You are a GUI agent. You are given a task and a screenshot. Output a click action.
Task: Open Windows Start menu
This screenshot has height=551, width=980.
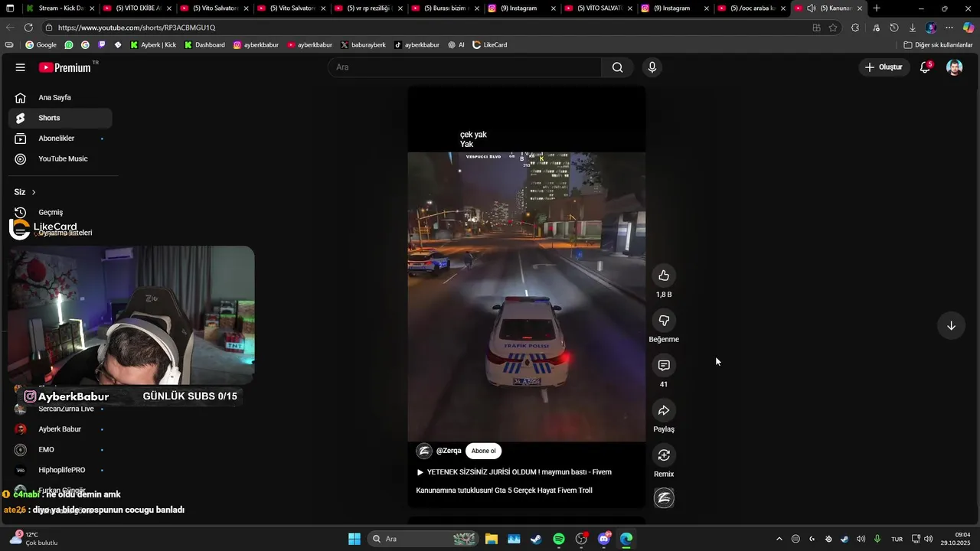pyautogui.click(x=354, y=539)
